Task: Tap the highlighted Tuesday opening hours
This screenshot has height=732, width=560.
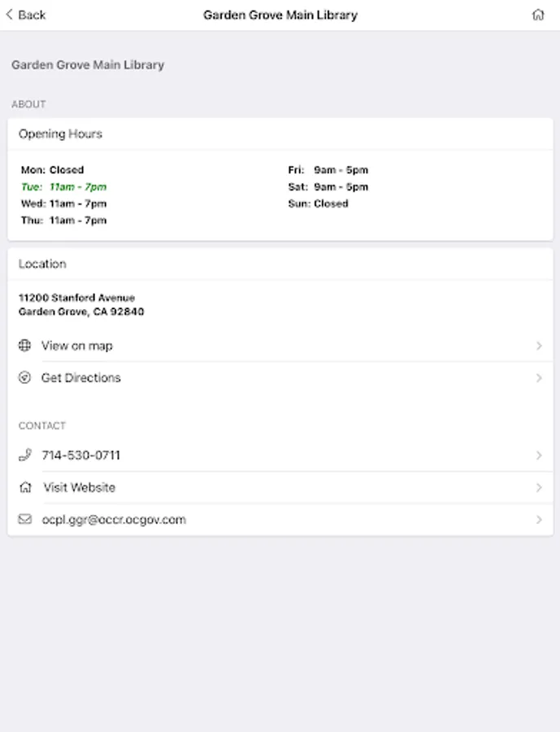Action: pos(63,187)
